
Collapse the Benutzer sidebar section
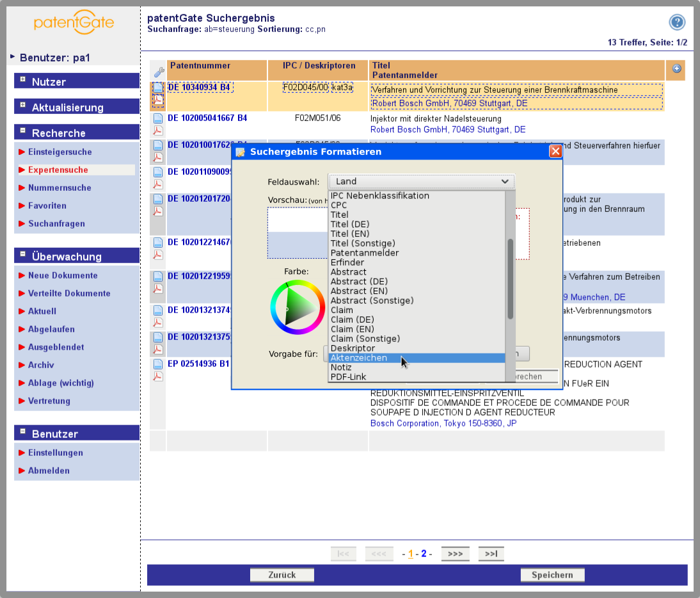tap(23, 432)
